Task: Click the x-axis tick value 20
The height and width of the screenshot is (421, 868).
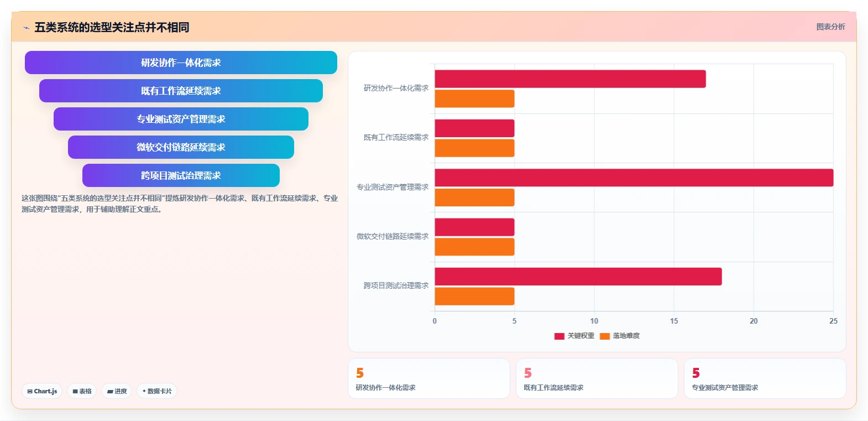Action: pos(754,321)
